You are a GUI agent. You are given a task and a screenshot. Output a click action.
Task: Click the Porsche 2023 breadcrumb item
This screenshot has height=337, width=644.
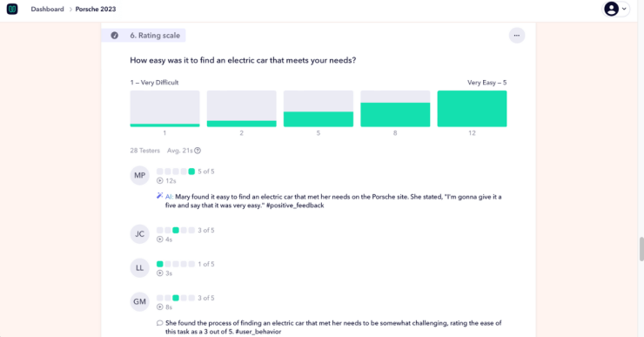pos(96,9)
